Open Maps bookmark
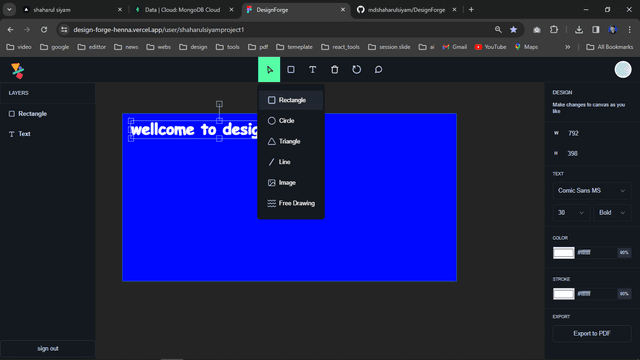Image resolution: width=640 pixels, height=360 pixels. (526, 47)
